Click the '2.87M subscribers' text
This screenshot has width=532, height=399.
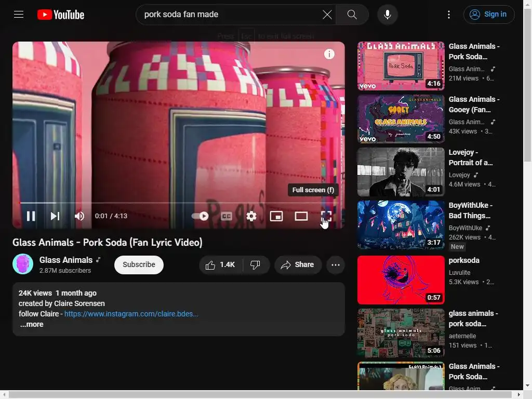tap(65, 270)
